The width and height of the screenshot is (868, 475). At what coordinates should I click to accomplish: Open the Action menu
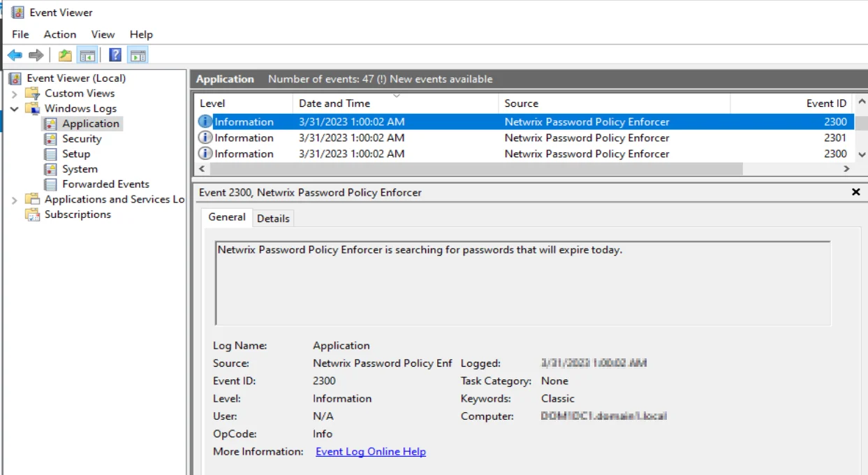coord(60,34)
